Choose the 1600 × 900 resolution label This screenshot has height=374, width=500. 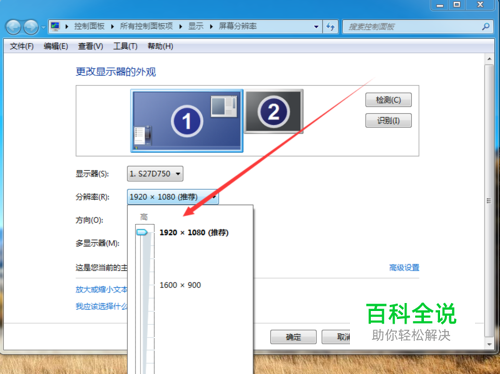180,285
